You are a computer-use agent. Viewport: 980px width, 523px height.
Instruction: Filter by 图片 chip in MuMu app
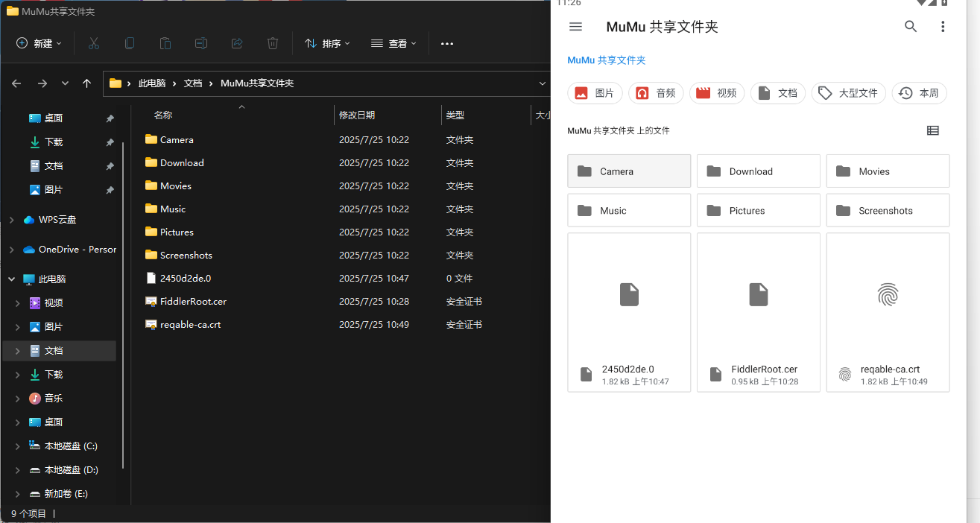tap(595, 93)
